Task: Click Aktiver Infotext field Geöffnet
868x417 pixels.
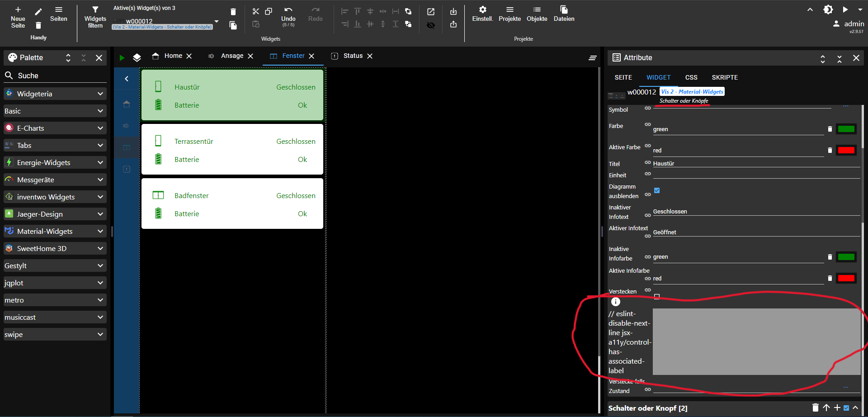Action: click(756, 232)
